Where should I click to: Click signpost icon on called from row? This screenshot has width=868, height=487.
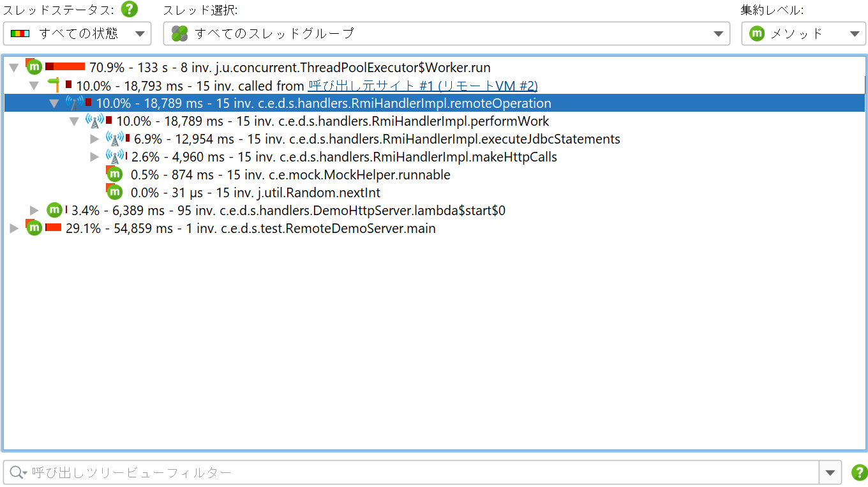tap(54, 85)
